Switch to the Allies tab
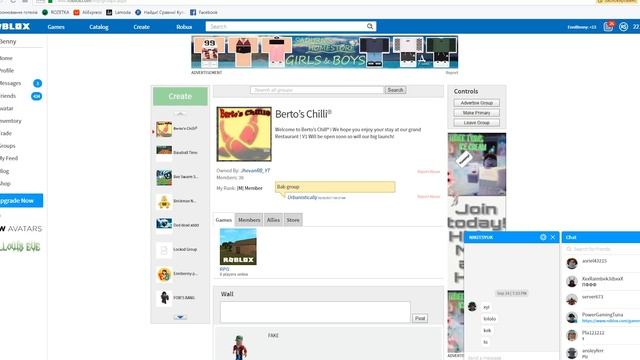 [273, 220]
